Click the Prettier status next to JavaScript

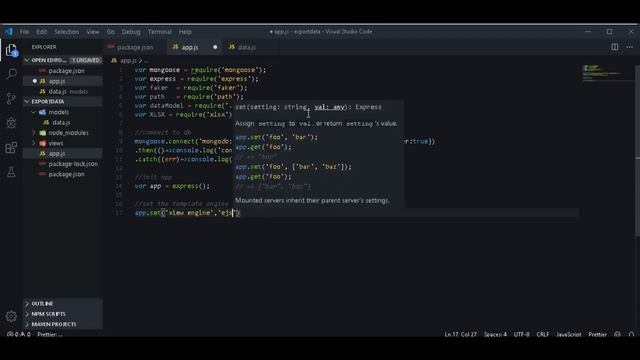597,334
